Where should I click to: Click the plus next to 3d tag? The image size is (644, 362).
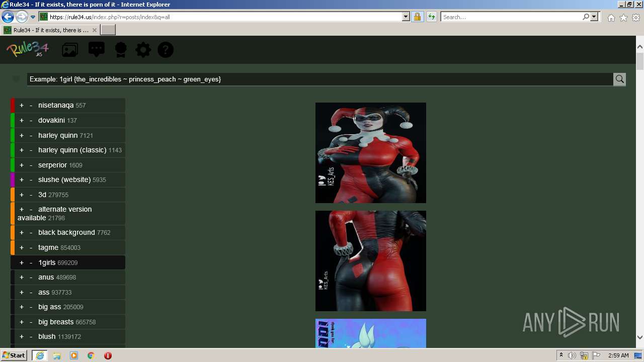[x=22, y=195]
